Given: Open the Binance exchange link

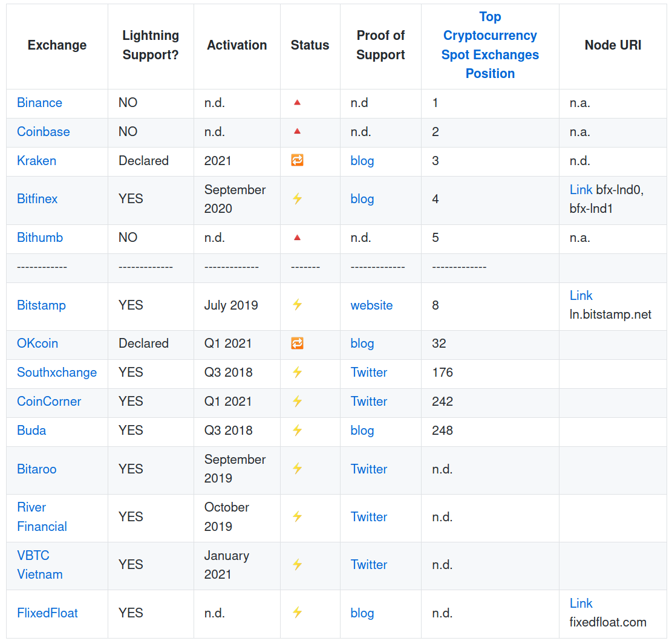Looking at the screenshot, I should pos(39,103).
